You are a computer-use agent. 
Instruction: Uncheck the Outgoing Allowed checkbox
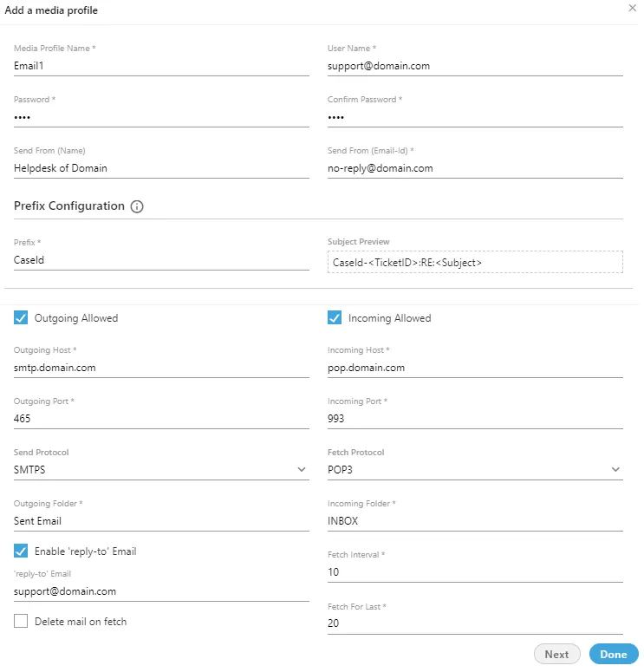click(x=21, y=318)
